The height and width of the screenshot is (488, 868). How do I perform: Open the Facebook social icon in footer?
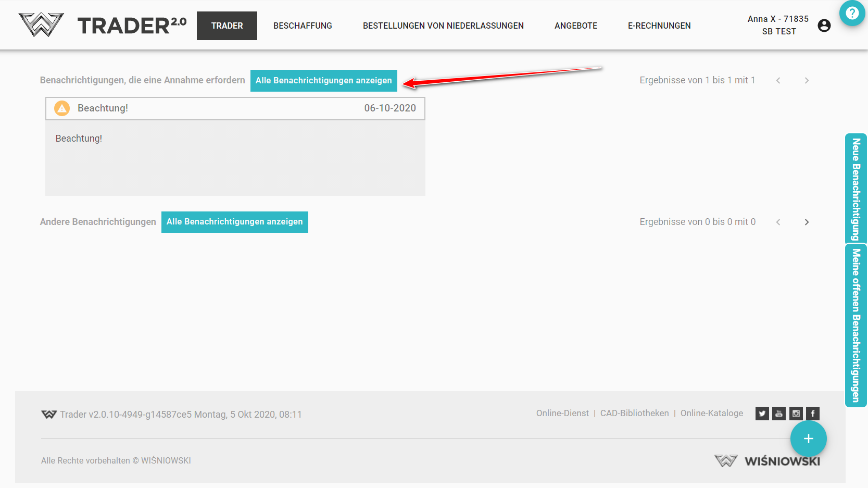pos(813,414)
